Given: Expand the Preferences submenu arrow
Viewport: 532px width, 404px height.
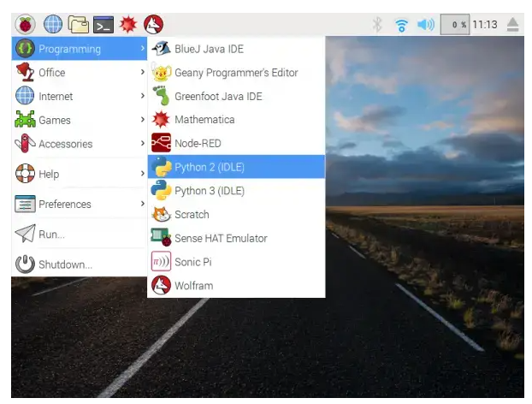Looking at the screenshot, I should click(143, 204).
